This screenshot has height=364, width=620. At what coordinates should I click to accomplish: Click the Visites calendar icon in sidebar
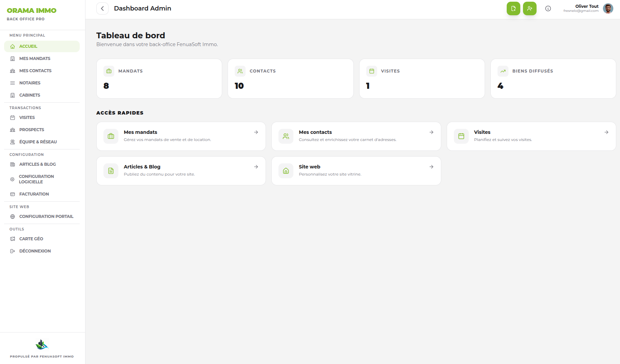13,118
